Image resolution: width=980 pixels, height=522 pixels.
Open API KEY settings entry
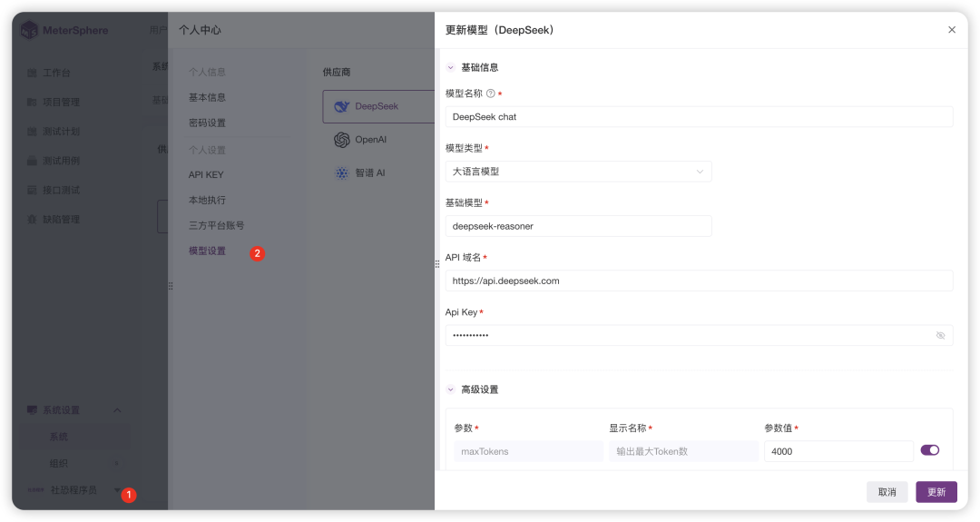206,174
